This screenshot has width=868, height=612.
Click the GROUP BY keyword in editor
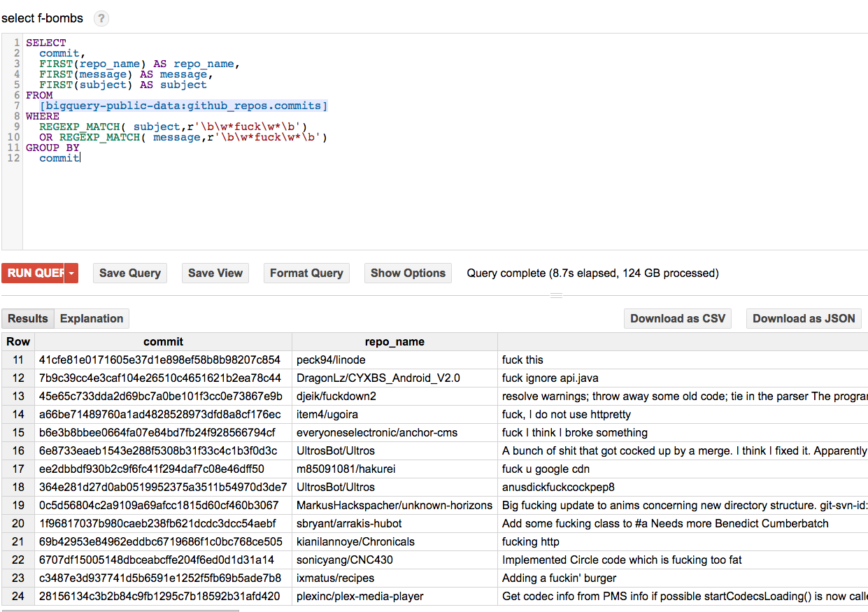[x=52, y=148]
